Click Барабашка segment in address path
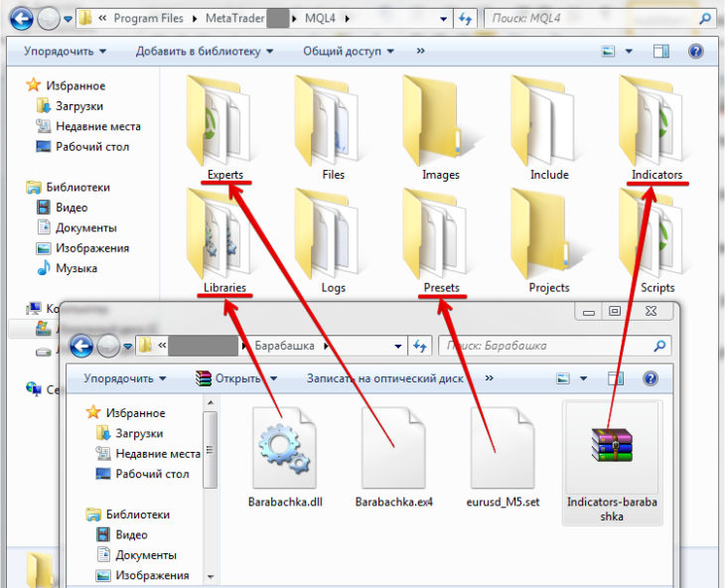 [x=284, y=346]
